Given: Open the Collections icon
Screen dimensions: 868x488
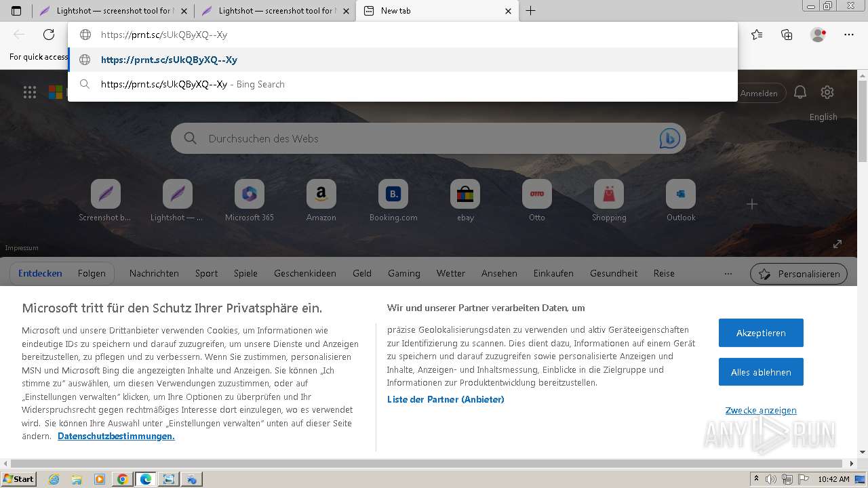Looking at the screenshot, I should pos(787,35).
